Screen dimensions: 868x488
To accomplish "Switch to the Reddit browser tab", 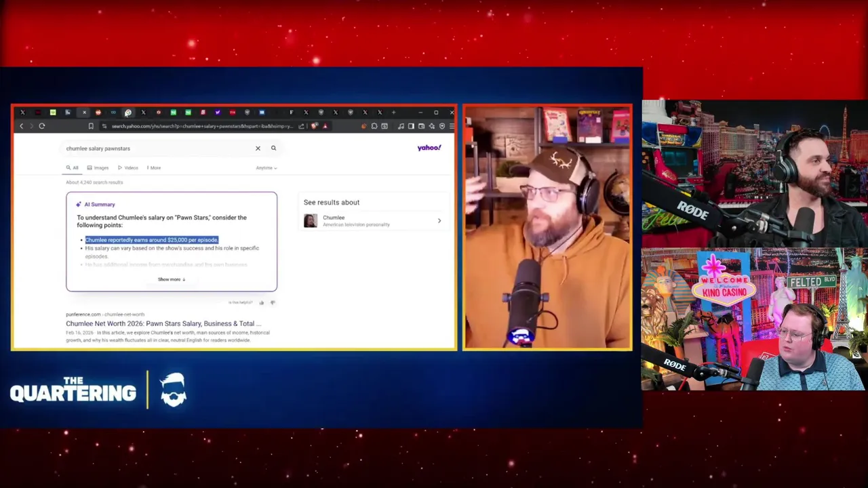I will click(98, 113).
